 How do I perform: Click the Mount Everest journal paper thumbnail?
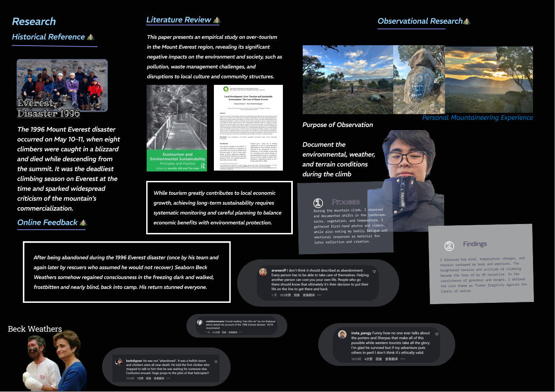248,128
